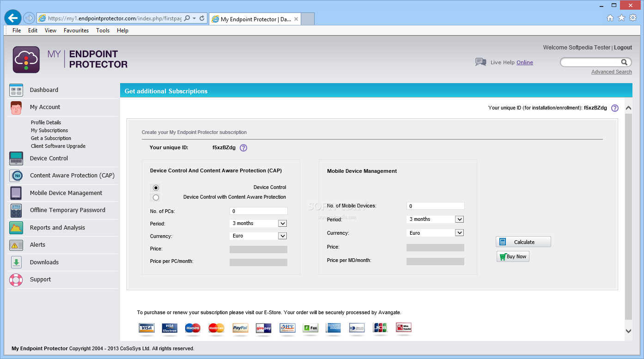The image size is (644, 359).
Task: Click the No. of PCs input field
Action: [x=258, y=211]
